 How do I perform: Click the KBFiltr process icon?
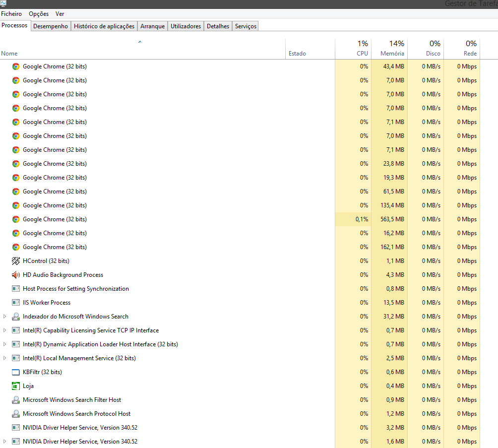point(16,372)
